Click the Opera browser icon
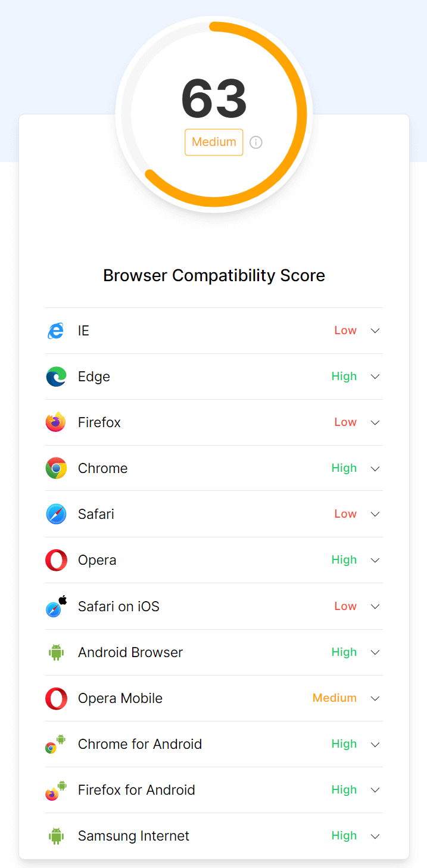The height and width of the screenshot is (868, 427). [x=57, y=560]
